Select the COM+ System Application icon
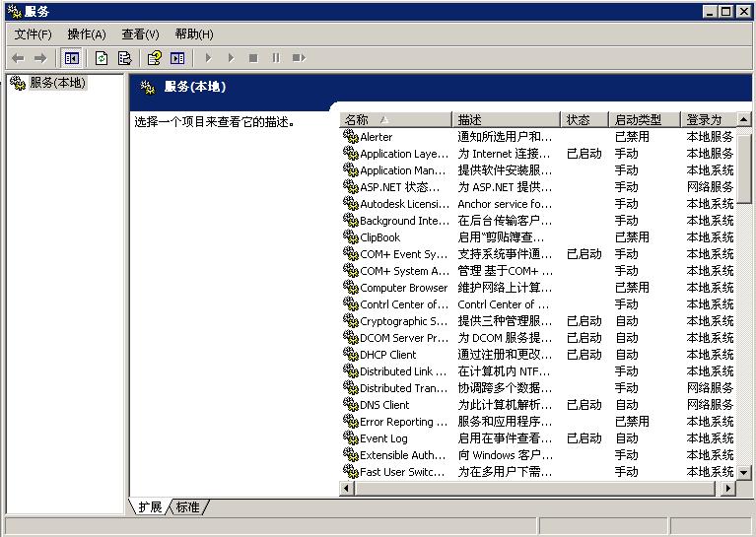The height and width of the screenshot is (537, 756). point(351,270)
